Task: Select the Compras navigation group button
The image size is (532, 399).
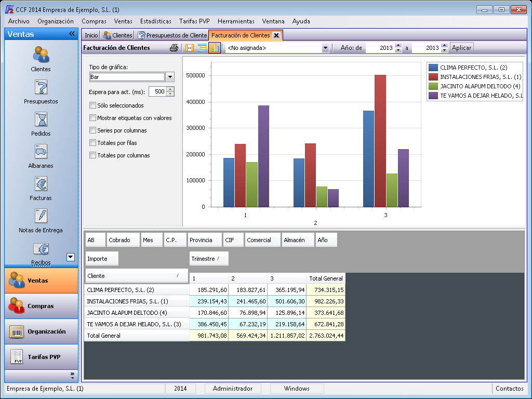Action: [42, 306]
